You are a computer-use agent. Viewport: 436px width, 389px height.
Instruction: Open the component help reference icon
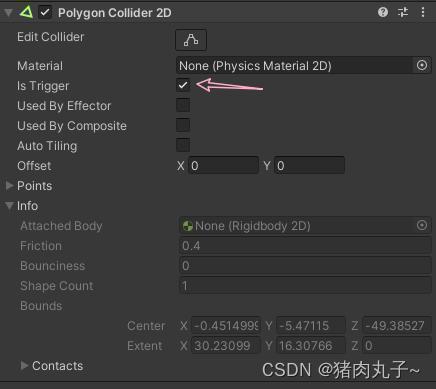pos(383,12)
